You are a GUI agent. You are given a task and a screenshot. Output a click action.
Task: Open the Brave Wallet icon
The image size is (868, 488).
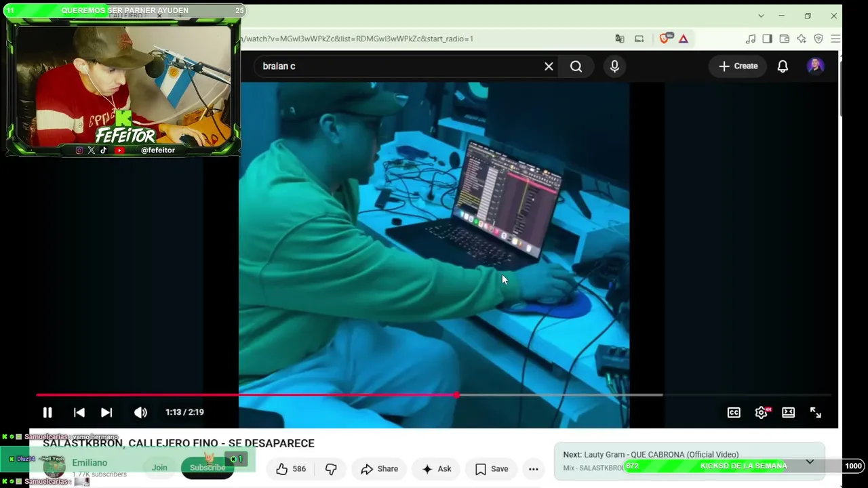click(x=785, y=39)
